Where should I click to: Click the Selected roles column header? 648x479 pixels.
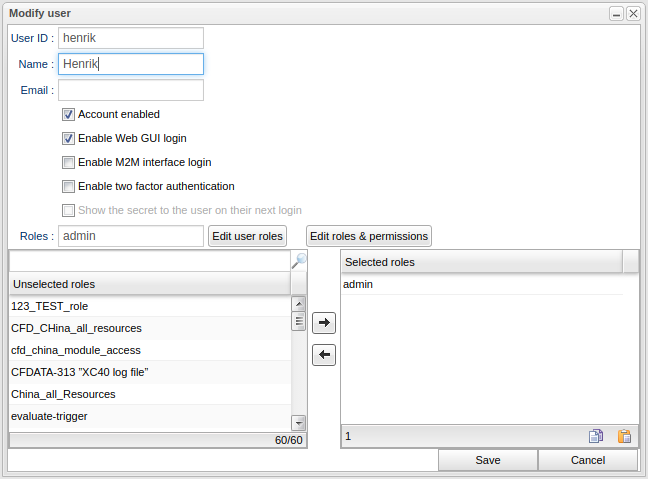pos(480,262)
